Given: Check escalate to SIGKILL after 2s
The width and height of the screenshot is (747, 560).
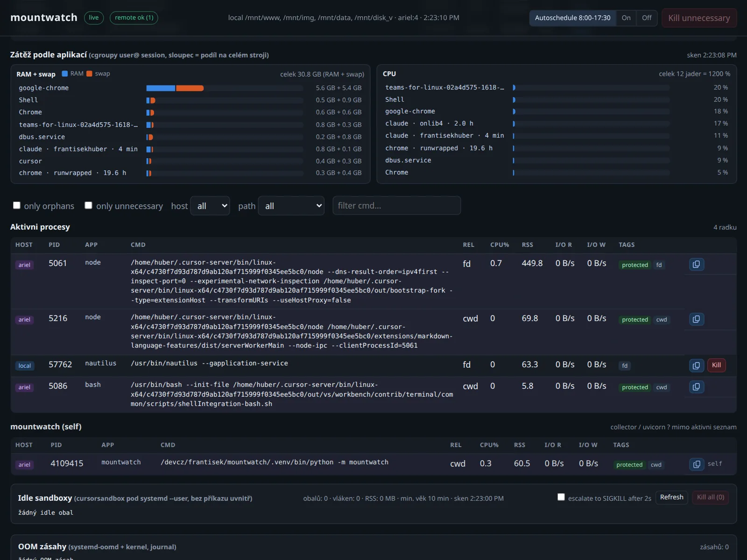Looking at the screenshot, I should [x=561, y=497].
